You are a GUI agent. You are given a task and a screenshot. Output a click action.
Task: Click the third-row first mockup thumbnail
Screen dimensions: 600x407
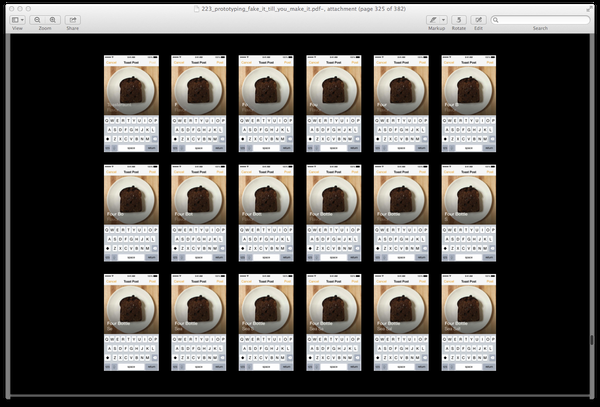(131, 322)
